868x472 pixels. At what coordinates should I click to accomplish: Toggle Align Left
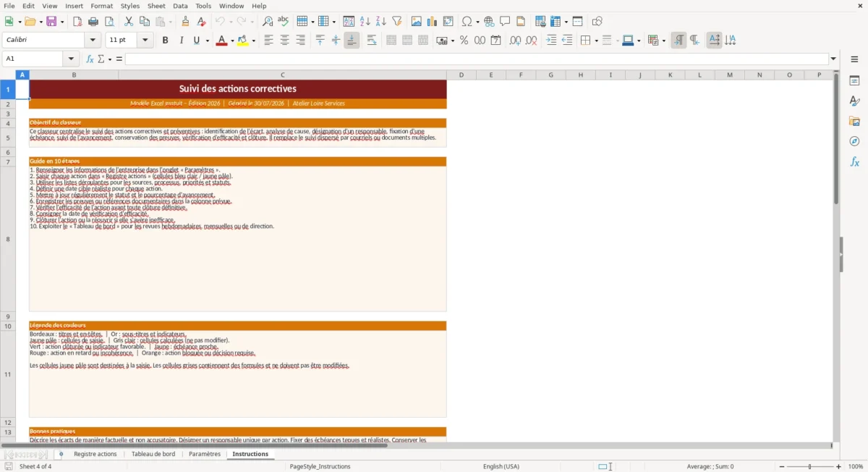(268, 41)
